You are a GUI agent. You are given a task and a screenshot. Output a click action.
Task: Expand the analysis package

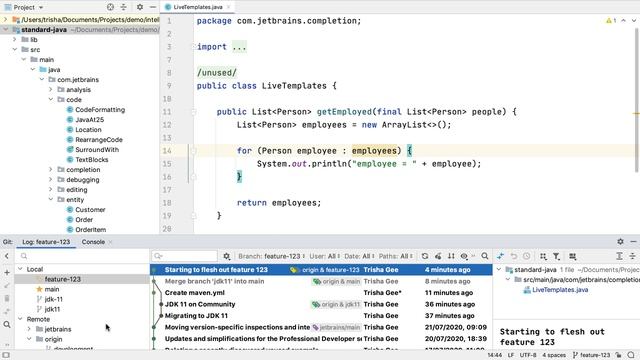(51, 89)
